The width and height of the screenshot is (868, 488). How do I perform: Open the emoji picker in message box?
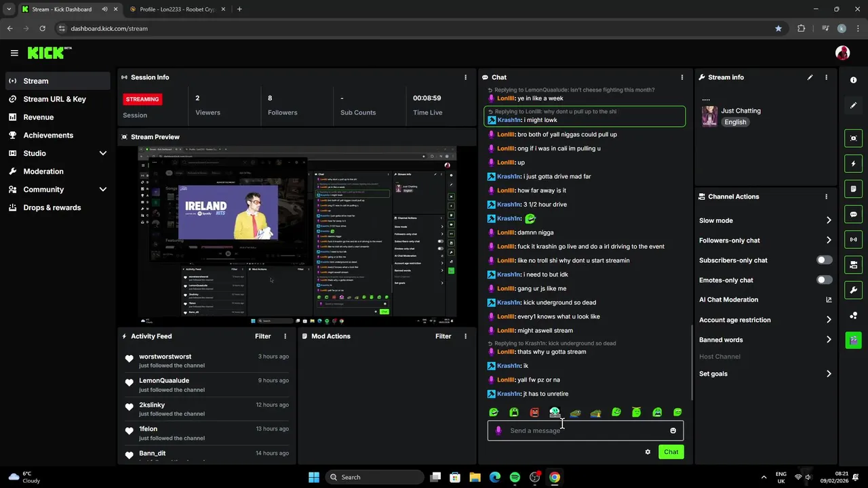[x=673, y=430]
